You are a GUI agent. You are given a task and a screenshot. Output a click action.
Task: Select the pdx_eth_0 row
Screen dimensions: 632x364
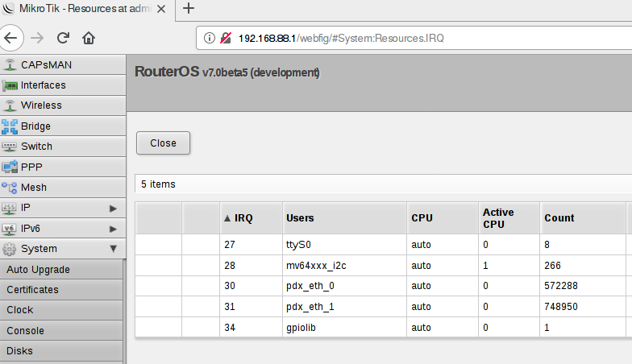pyautogui.click(x=384, y=286)
